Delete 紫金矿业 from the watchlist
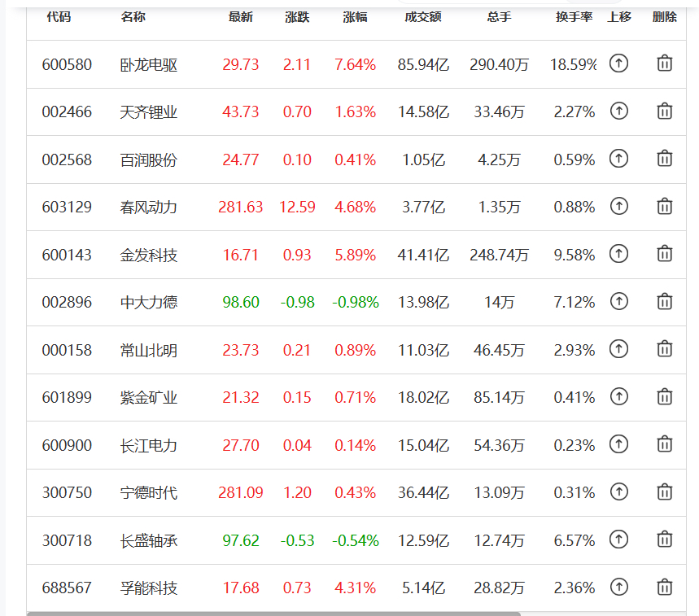Screen dimensions: 699x616 point(664,396)
